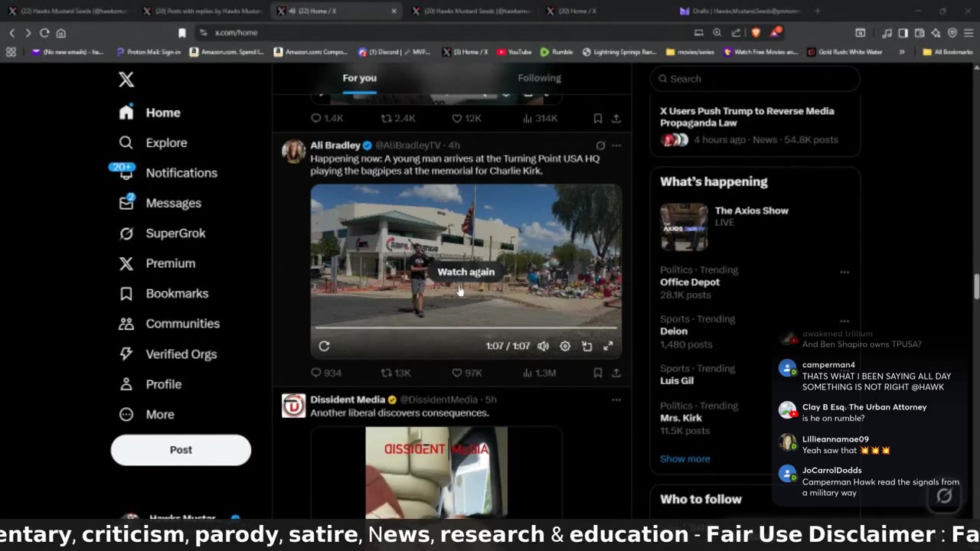980x551 pixels.
Task: Open the All Bookmarks folder
Action: click(947, 52)
